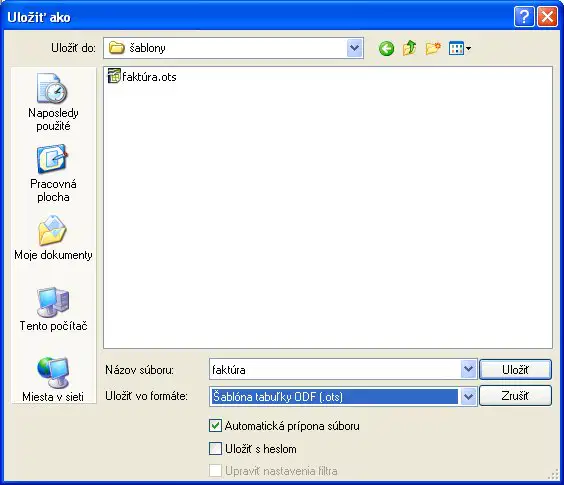Click the file name input field
Screen dimensions: 564x485
tap(335, 369)
